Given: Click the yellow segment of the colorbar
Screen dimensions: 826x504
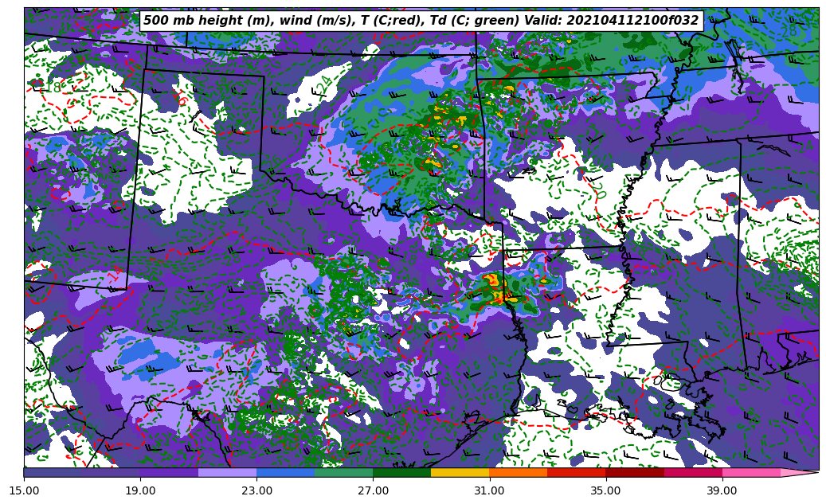Looking at the screenshot, I should pyautogui.click(x=460, y=472).
